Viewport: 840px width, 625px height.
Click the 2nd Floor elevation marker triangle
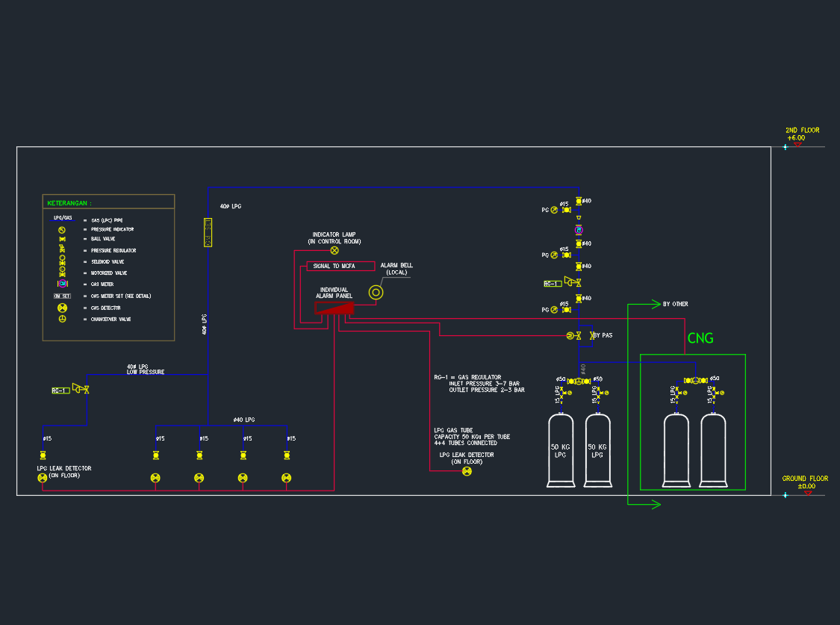pos(797,144)
